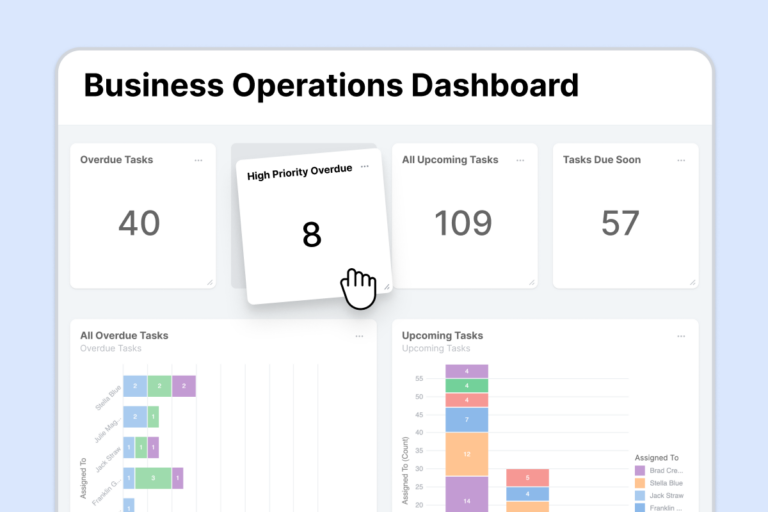The image size is (768, 512).
Task: Click the Stella Blue orange legend swatch
Action: (x=640, y=483)
